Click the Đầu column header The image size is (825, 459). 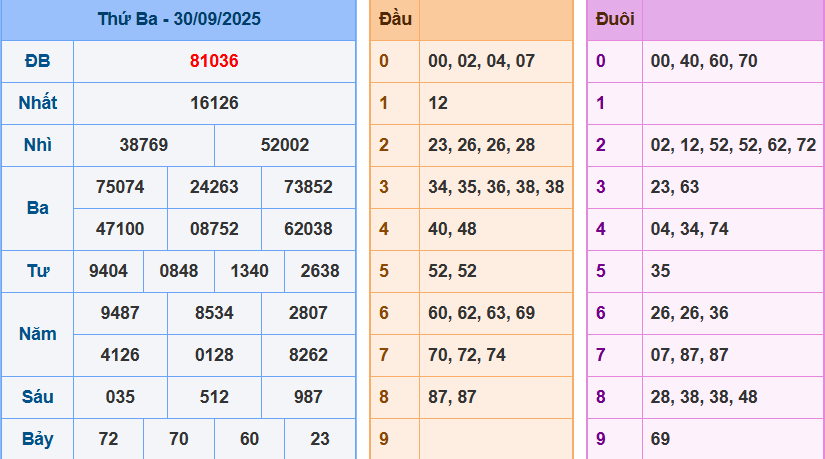pyautogui.click(x=395, y=19)
